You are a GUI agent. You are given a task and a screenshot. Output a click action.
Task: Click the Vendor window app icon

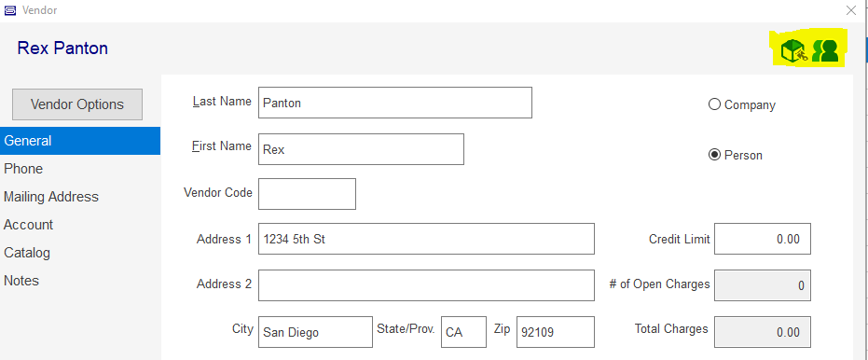(x=10, y=10)
